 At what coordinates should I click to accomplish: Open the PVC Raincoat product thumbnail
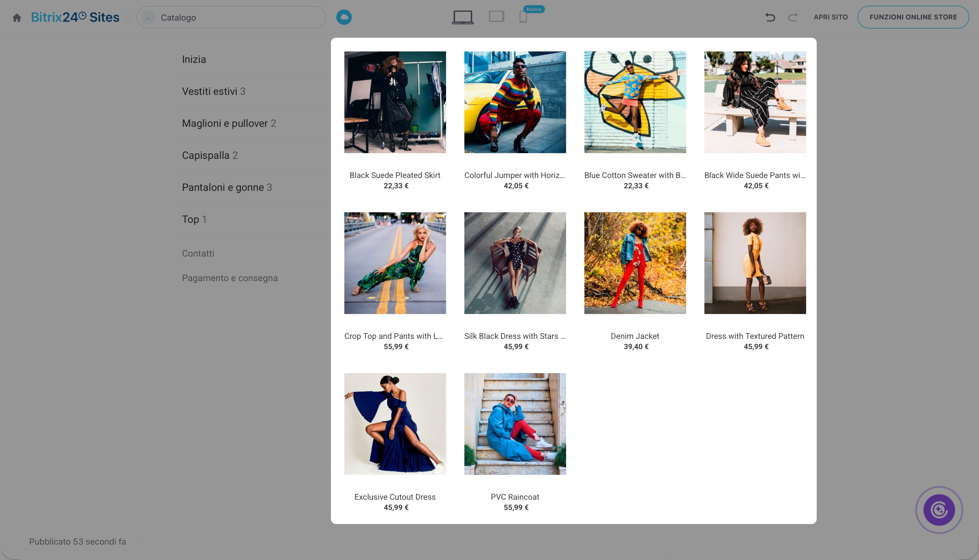tap(515, 424)
